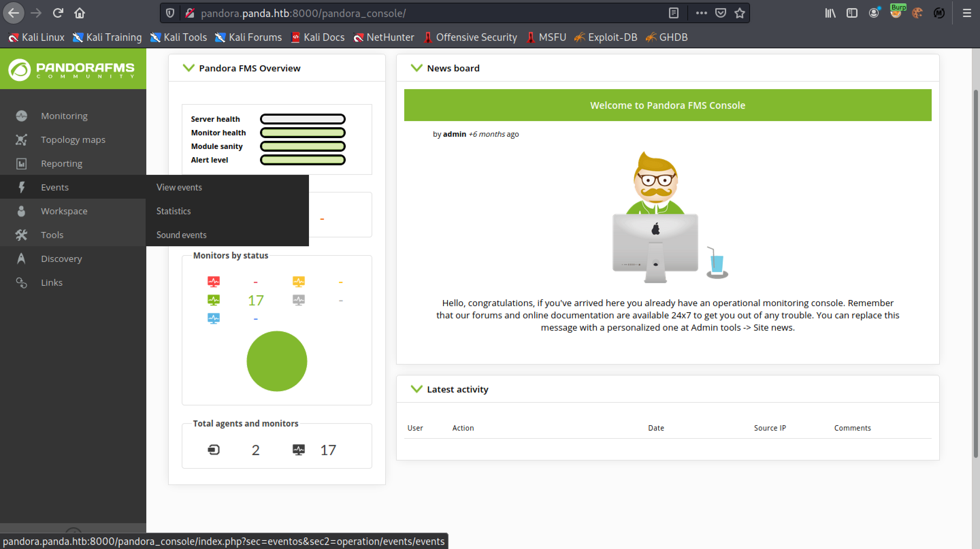Click the total monitors icon

pos(299,450)
